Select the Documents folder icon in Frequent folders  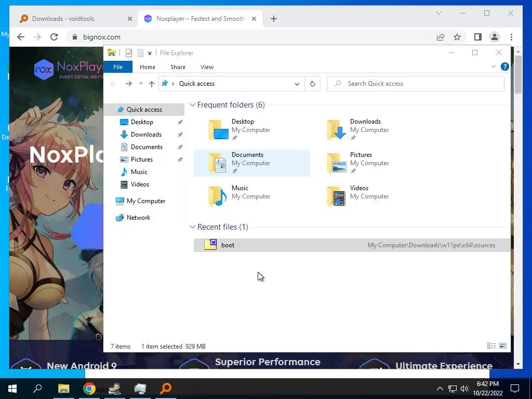click(x=218, y=163)
